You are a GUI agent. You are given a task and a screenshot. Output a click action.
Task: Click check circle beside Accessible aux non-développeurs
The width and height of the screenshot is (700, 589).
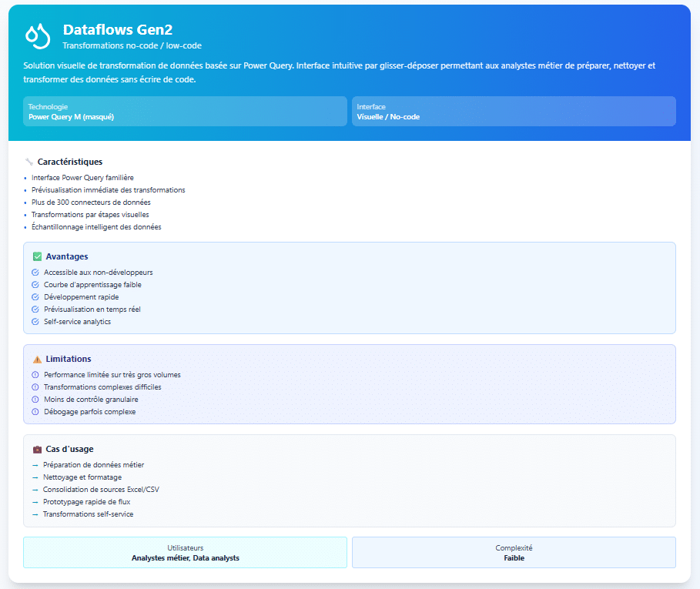point(35,273)
